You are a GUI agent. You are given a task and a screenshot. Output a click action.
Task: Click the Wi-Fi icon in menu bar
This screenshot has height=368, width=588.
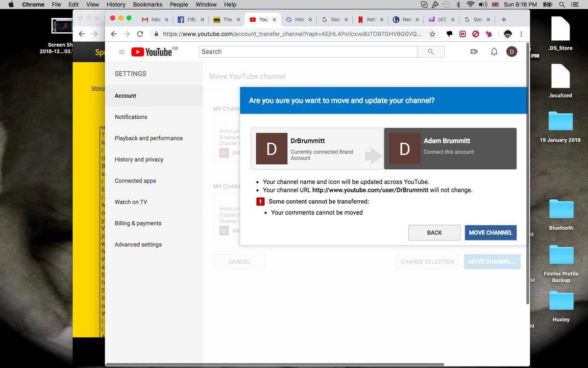pos(470,4)
